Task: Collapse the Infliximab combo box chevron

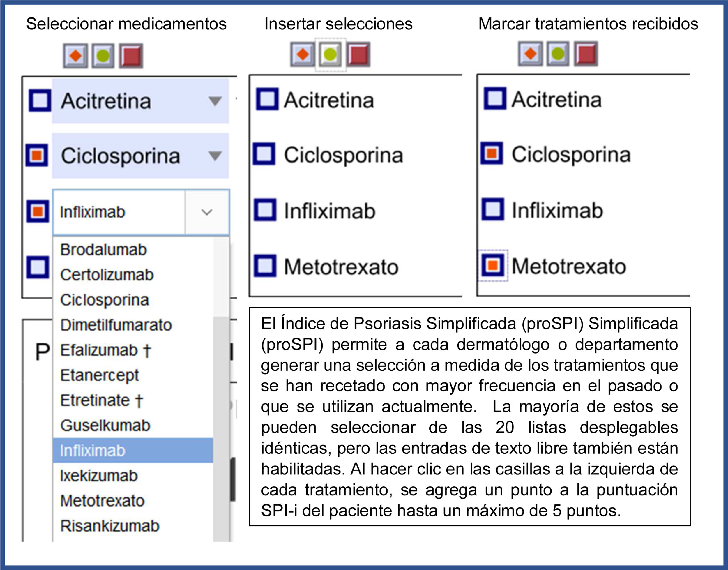Action: pos(207,212)
